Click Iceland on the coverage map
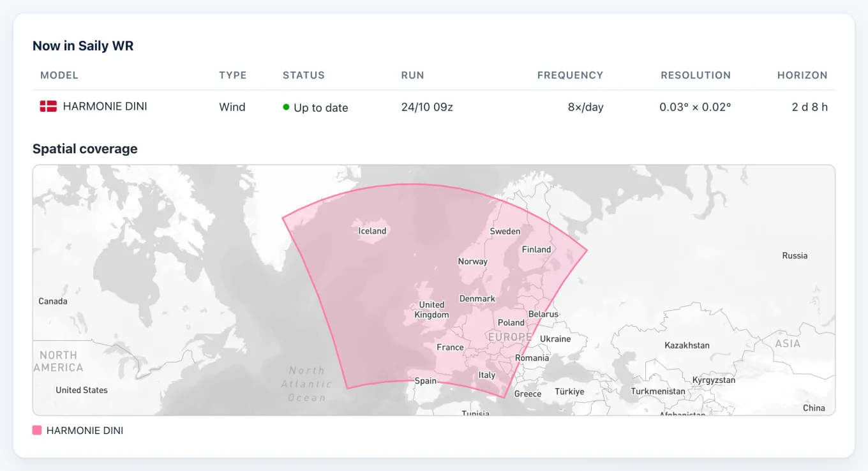 click(373, 231)
